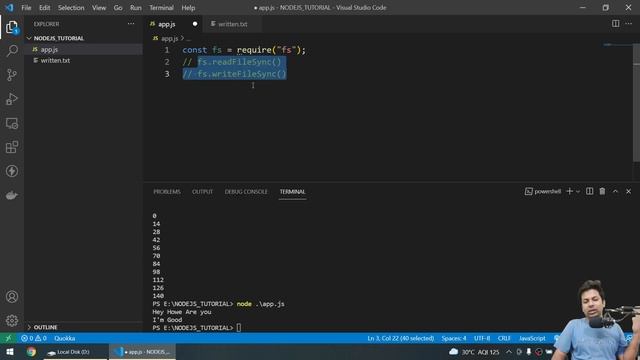
Task: Open the File menu
Action: click(26, 8)
